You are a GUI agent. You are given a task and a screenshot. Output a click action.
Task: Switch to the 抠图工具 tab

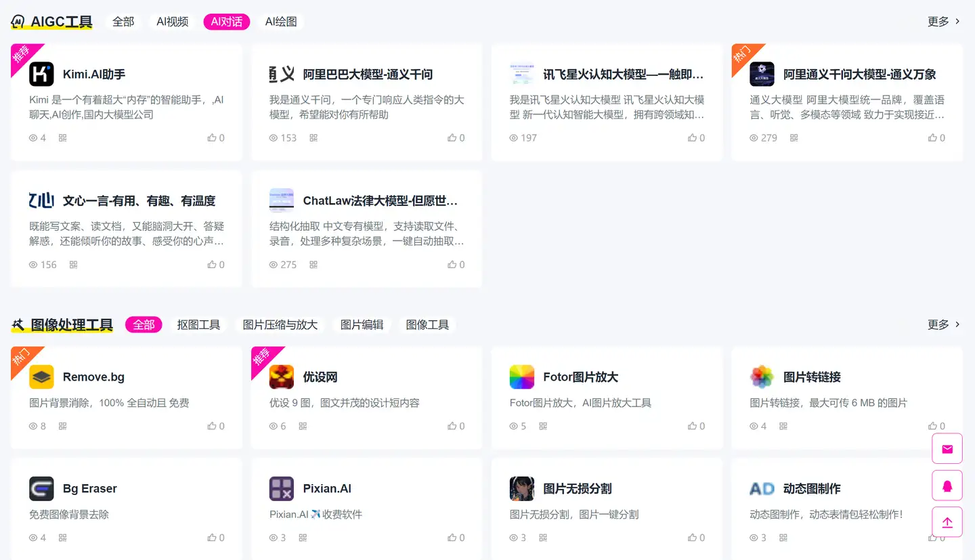[x=199, y=324]
